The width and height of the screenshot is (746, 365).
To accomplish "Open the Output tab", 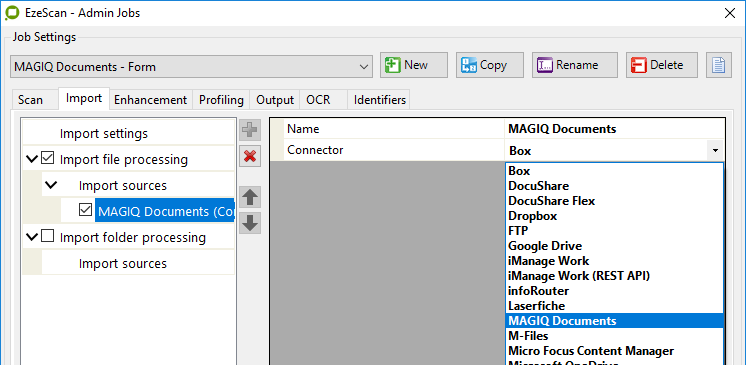I will point(275,100).
